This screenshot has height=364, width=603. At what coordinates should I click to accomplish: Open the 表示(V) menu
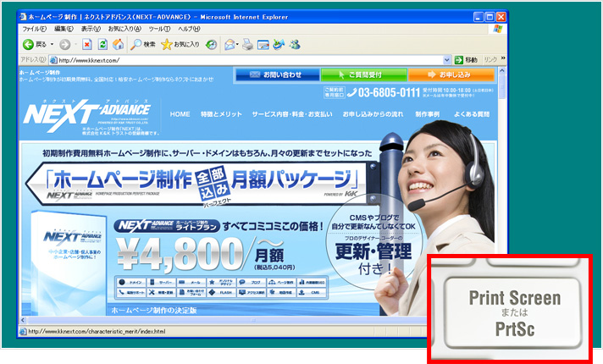click(x=91, y=29)
